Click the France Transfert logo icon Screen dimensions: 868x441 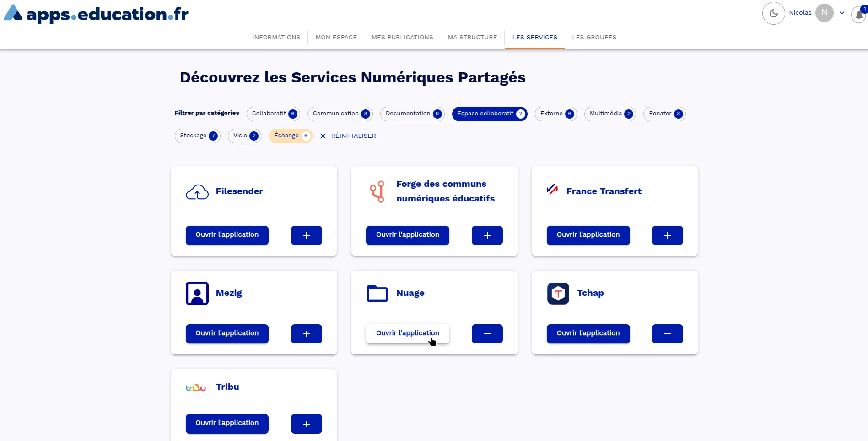tap(552, 190)
